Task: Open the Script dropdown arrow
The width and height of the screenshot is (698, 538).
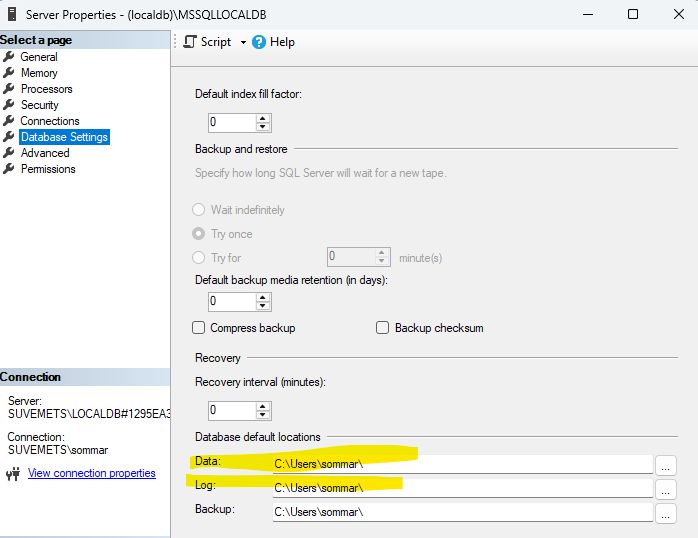Action: 243,43
